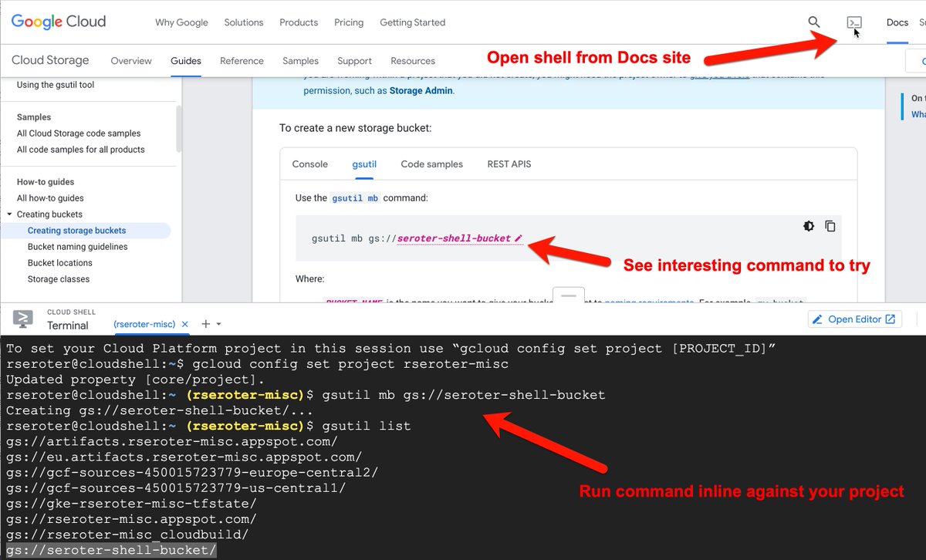Image resolution: width=926 pixels, height=560 pixels.
Task: Activate Cloud Shell icon in header
Action: [x=854, y=23]
